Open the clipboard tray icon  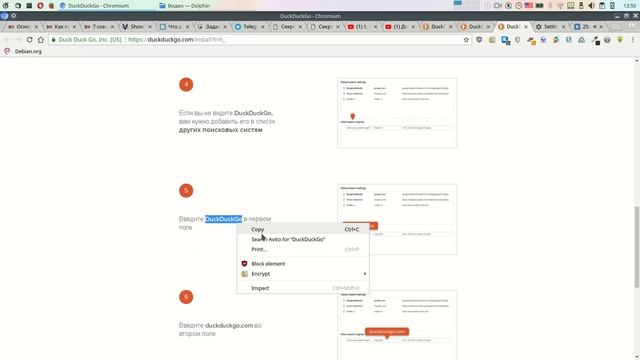(x=602, y=6)
